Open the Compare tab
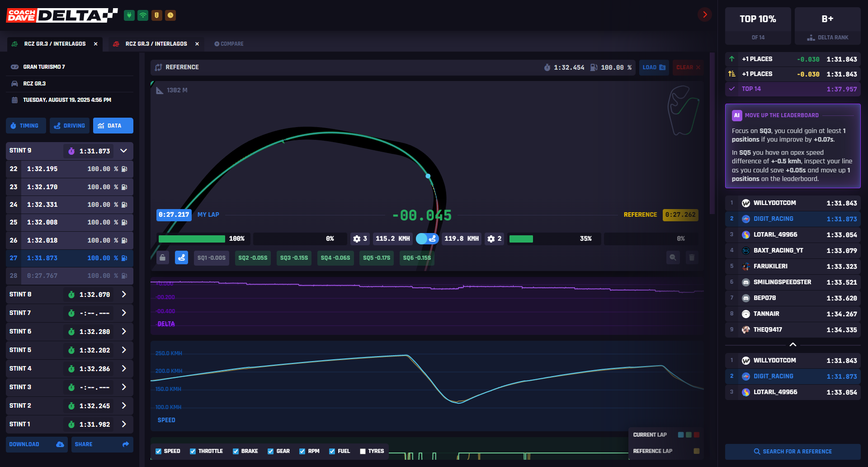This screenshot has width=868, height=467. [229, 44]
